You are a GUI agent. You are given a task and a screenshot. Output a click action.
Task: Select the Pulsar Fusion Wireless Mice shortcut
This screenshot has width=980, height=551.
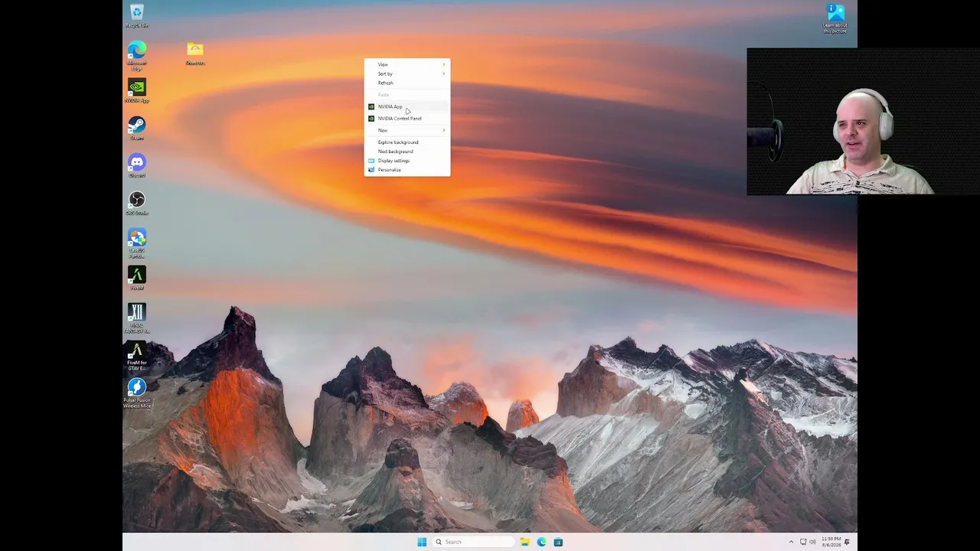137,393
